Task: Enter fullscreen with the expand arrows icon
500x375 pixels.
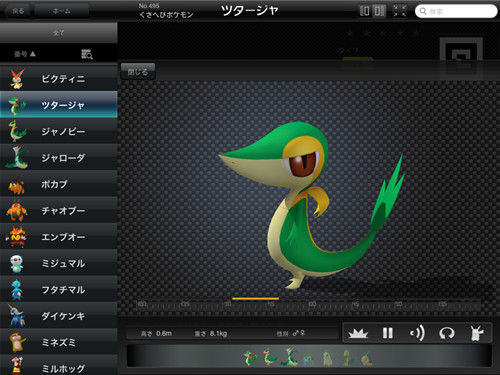Action: click(399, 11)
